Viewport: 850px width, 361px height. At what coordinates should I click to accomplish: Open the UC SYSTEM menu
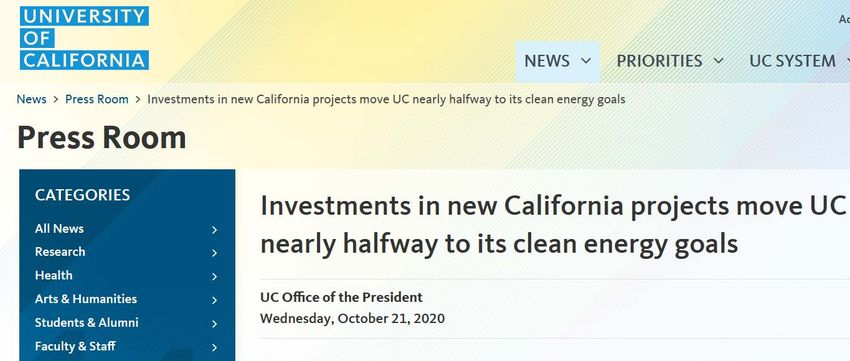point(798,61)
